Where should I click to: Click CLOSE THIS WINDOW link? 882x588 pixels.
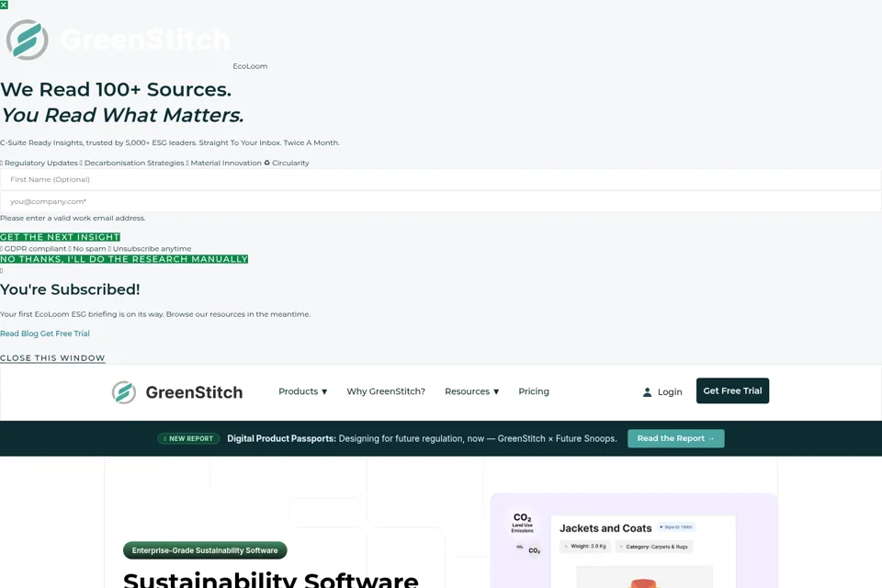(x=52, y=358)
